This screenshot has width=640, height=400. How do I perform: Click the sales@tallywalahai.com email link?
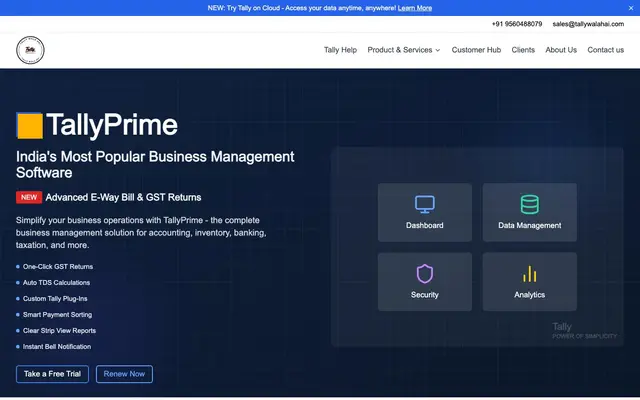tap(588, 24)
